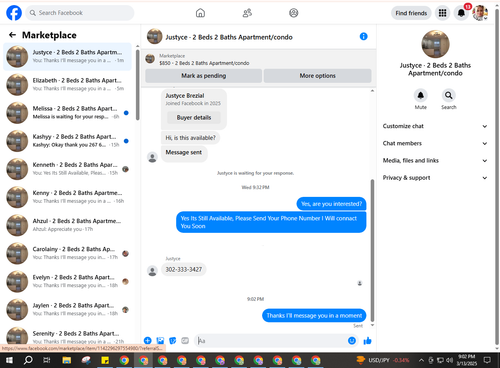Viewport: 500px width, 368px height.
Task: Expand the Chat members section
Action: [435, 143]
